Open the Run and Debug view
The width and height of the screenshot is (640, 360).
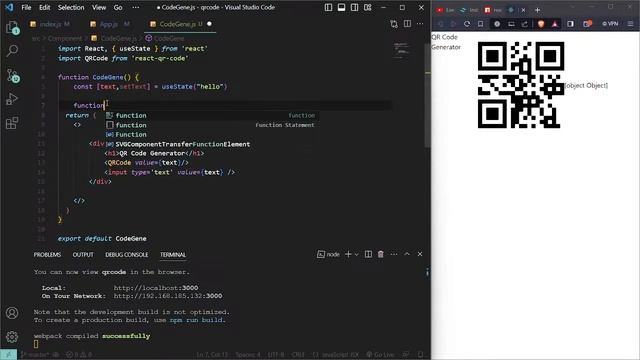tap(12, 99)
